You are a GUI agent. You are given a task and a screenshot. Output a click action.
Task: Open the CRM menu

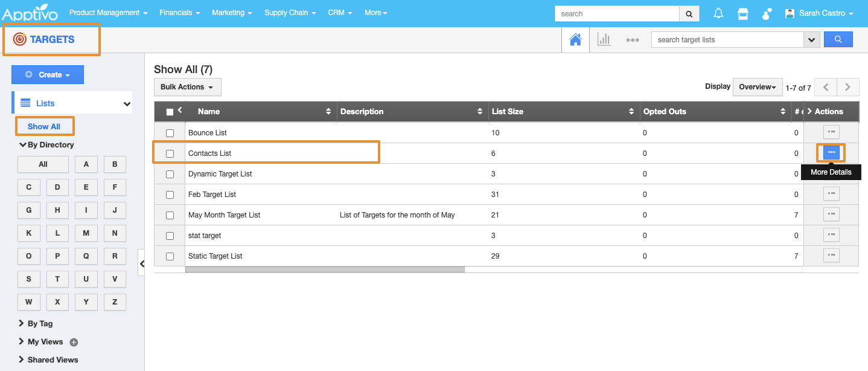(340, 13)
